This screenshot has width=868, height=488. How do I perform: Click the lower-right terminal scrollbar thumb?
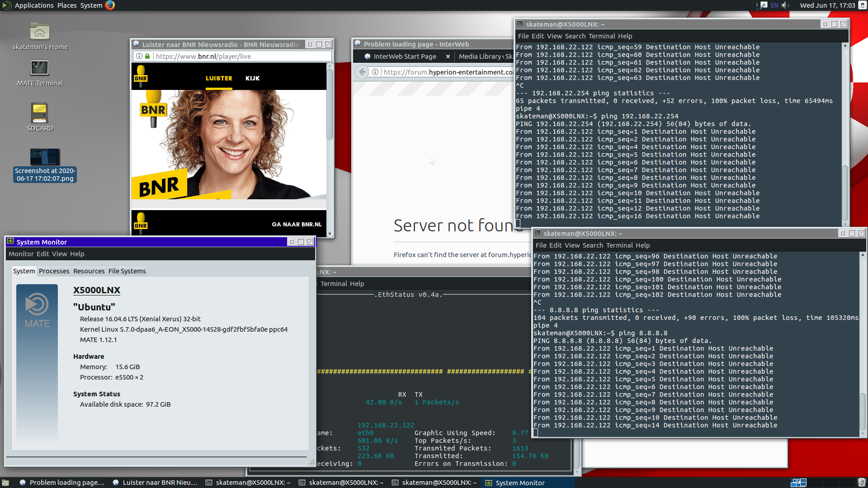863,411
